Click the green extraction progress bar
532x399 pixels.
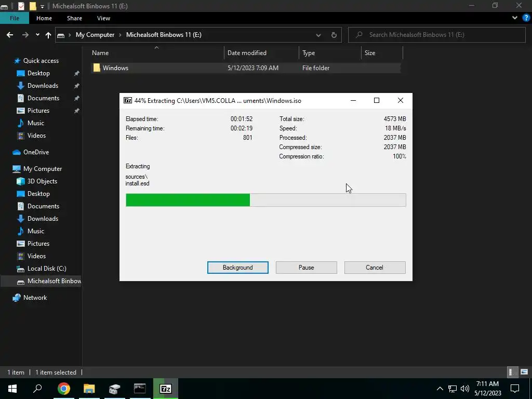265,200
